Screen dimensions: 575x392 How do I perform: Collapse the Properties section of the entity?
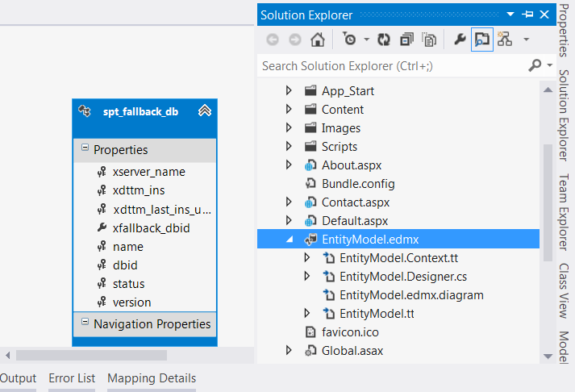pos(85,149)
